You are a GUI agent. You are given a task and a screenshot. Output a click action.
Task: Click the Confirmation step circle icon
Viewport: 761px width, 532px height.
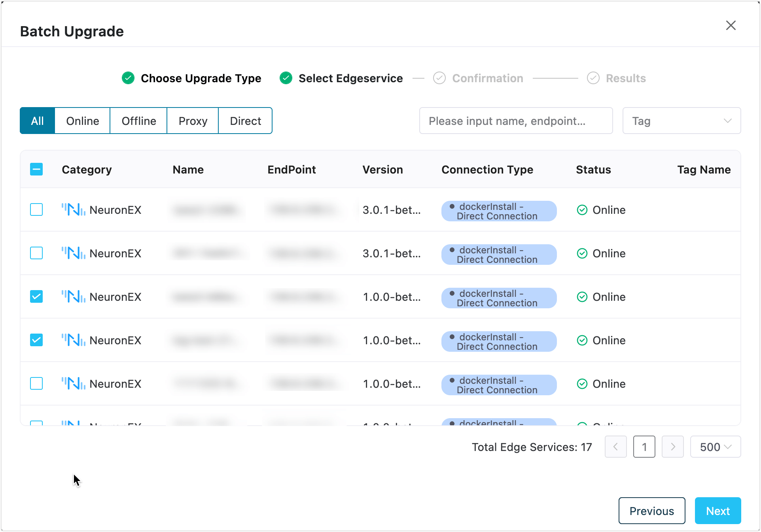tap(439, 78)
